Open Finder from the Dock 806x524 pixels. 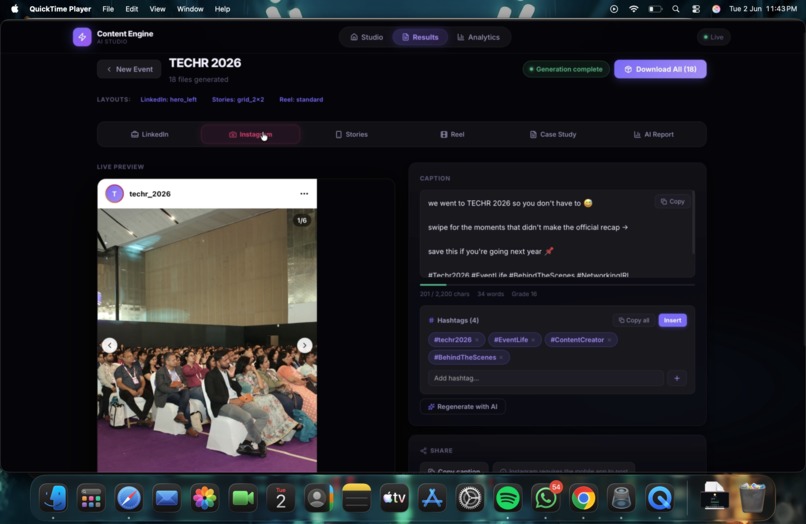(53, 498)
